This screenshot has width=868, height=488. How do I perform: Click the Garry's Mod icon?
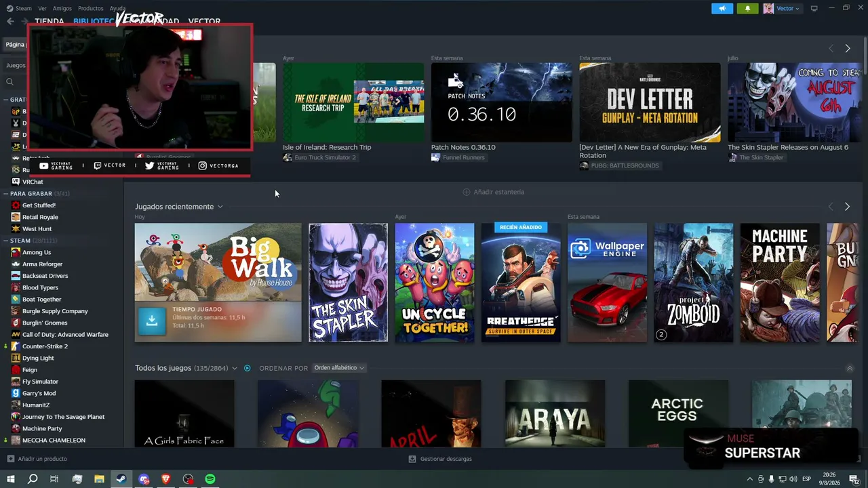tap(16, 393)
